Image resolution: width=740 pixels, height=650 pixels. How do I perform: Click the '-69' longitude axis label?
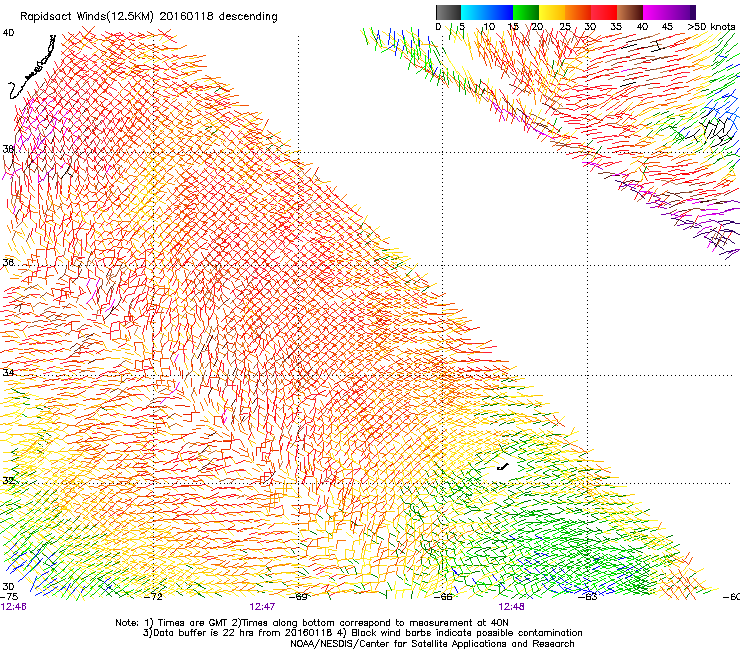pyautogui.click(x=298, y=597)
